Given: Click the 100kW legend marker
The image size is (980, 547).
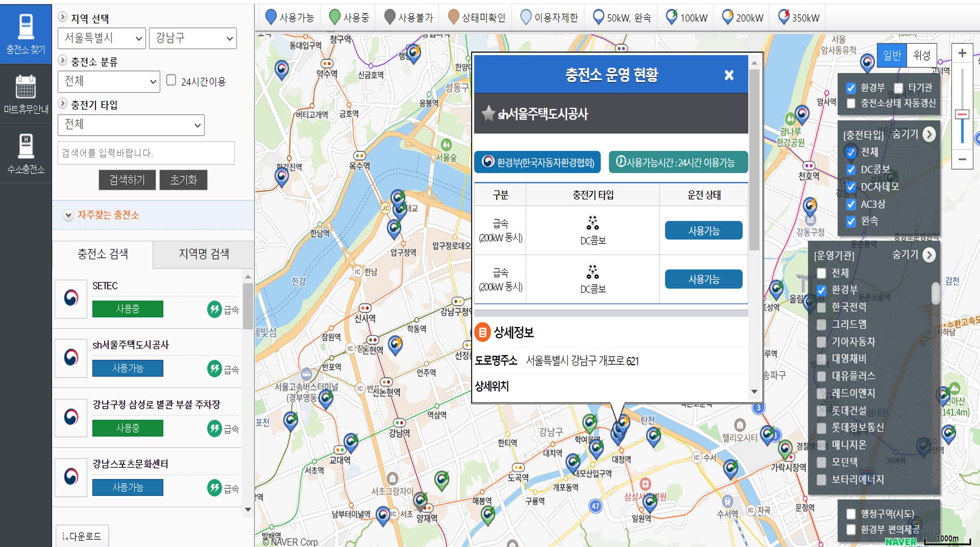Looking at the screenshot, I should 672,17.
